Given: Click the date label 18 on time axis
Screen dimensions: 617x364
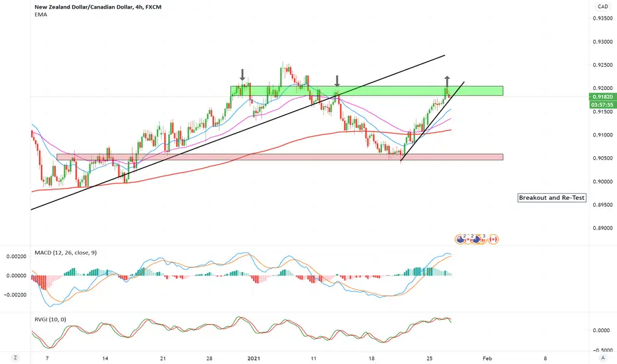Looking at the screenshot, I should 371,359.
